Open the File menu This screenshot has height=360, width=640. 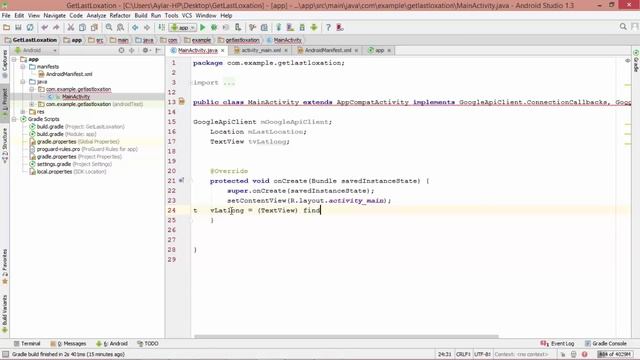6,16
